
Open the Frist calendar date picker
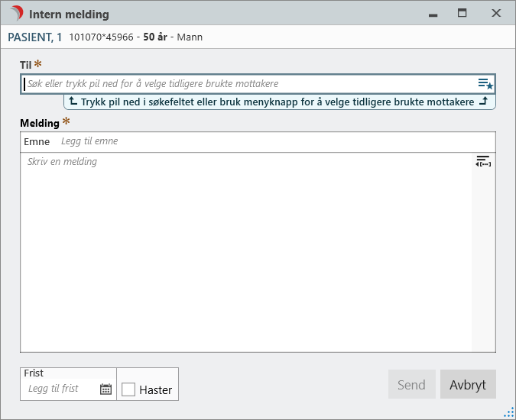click(x=105, y=389)
